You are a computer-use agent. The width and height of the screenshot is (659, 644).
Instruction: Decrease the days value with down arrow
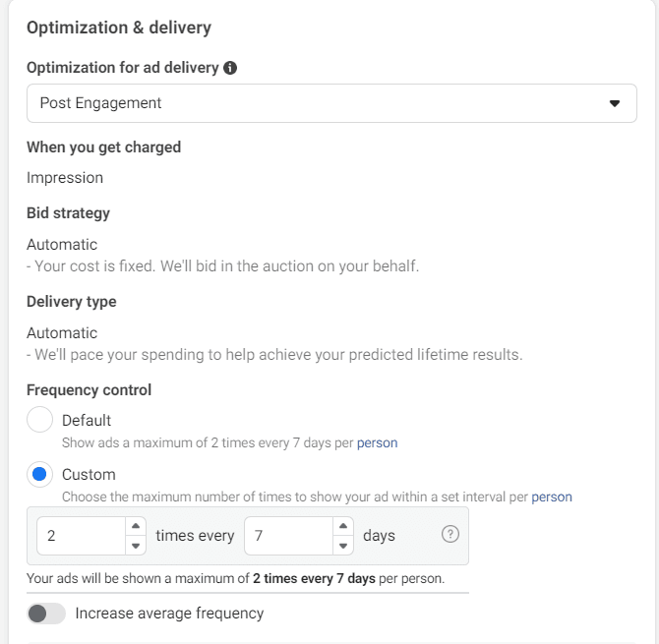pos(342,545)
